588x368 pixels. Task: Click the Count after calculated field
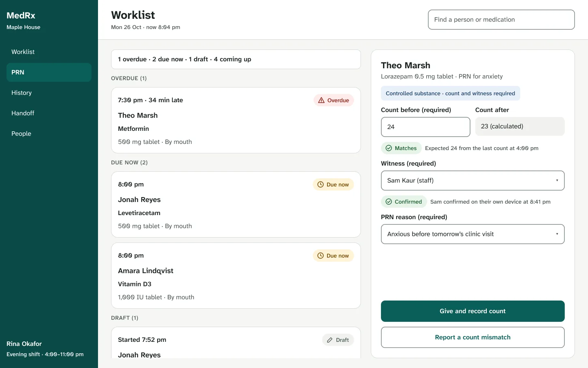coord(520,126)
